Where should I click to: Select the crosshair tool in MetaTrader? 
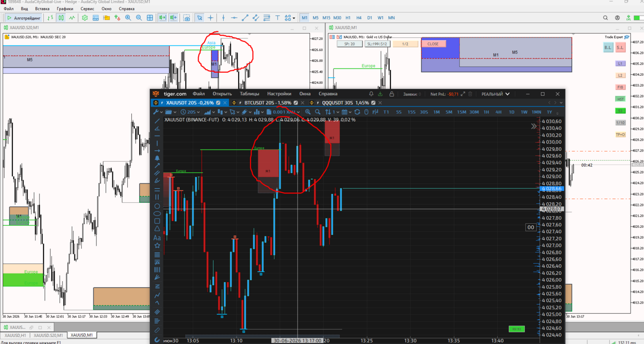pos(211,18)
